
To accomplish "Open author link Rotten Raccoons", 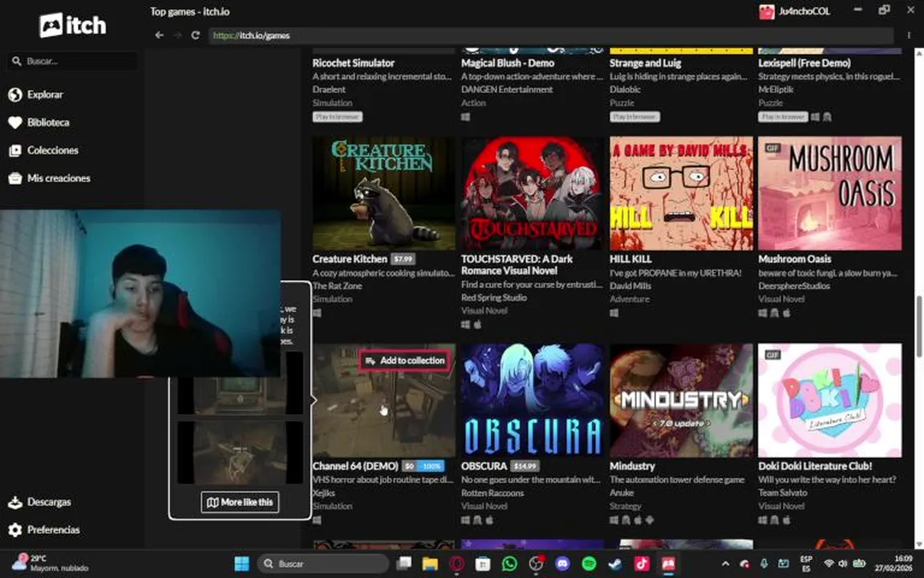I will pyautogui.click(x=492, y=493).
